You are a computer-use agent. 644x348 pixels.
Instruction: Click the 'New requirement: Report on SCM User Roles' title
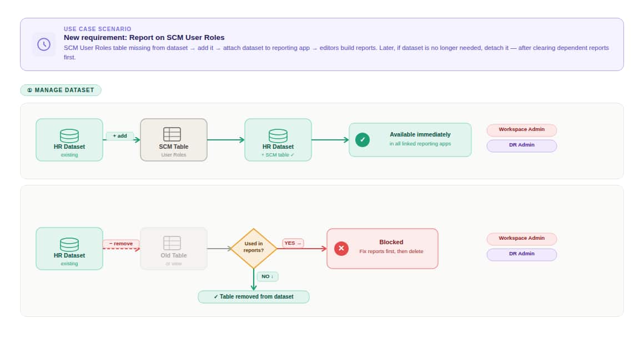coord(144,38)
